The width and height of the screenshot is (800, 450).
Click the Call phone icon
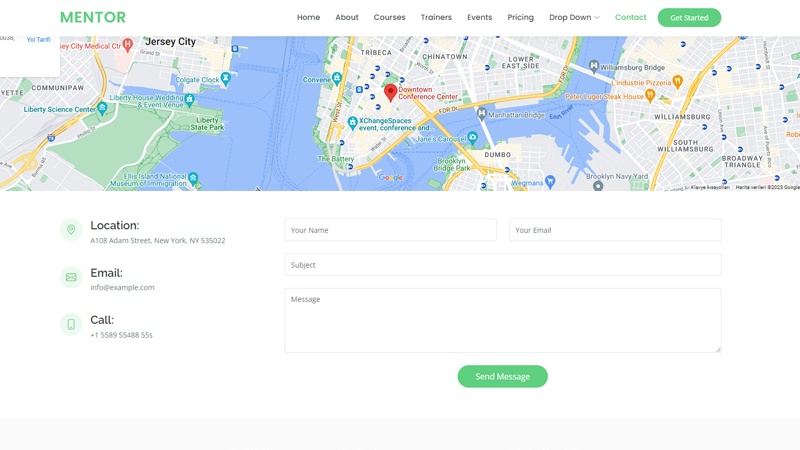coord(71,324)
